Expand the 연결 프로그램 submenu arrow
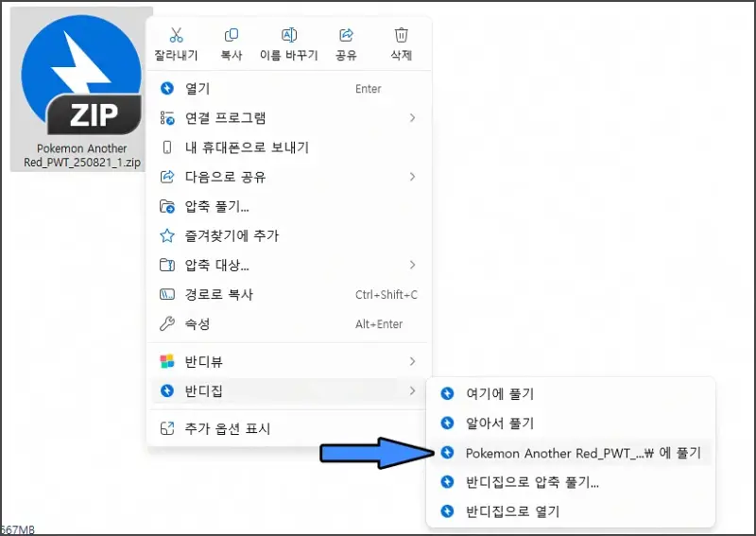The image size is (756, 536). (412, 118)
